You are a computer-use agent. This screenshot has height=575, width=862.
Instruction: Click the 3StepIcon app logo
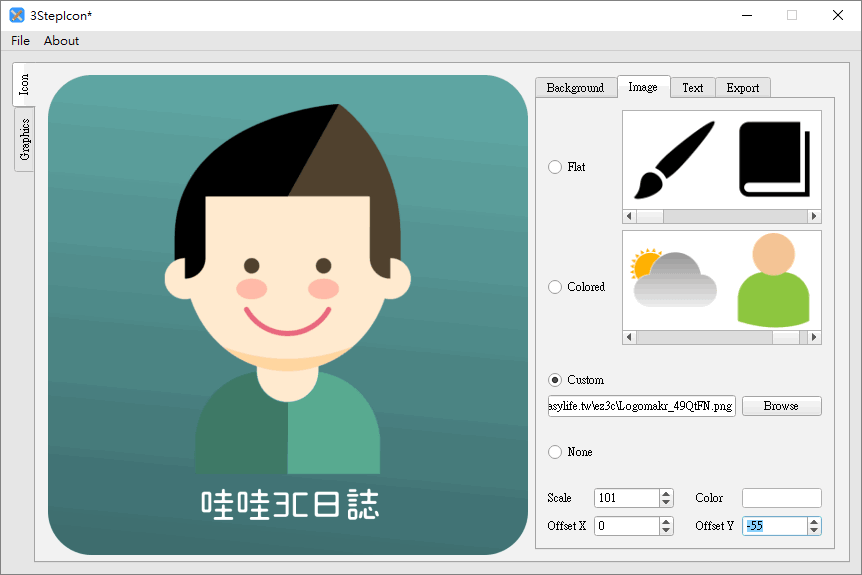pos(17,15)
